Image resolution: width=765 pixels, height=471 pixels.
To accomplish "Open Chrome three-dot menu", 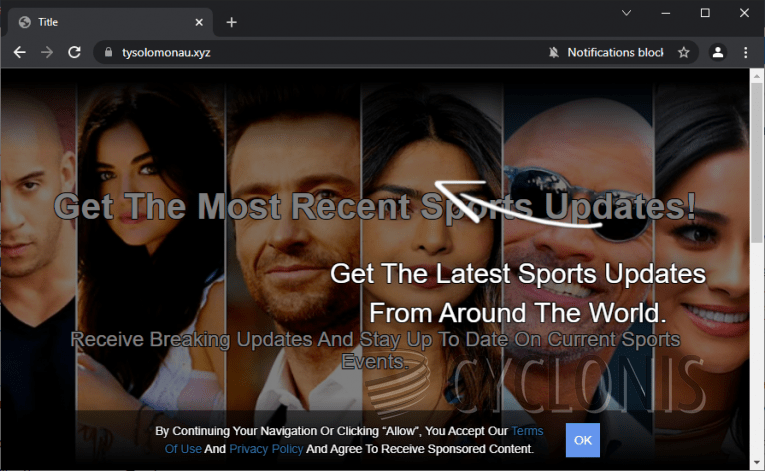I will pos(745,52).
